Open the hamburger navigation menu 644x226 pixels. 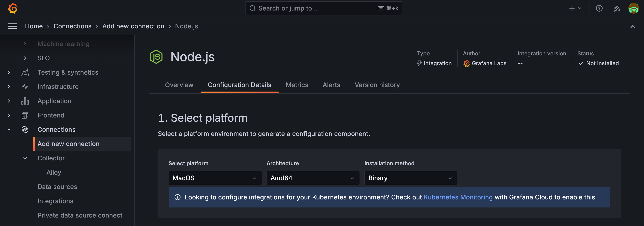click(x=13, y=26)
